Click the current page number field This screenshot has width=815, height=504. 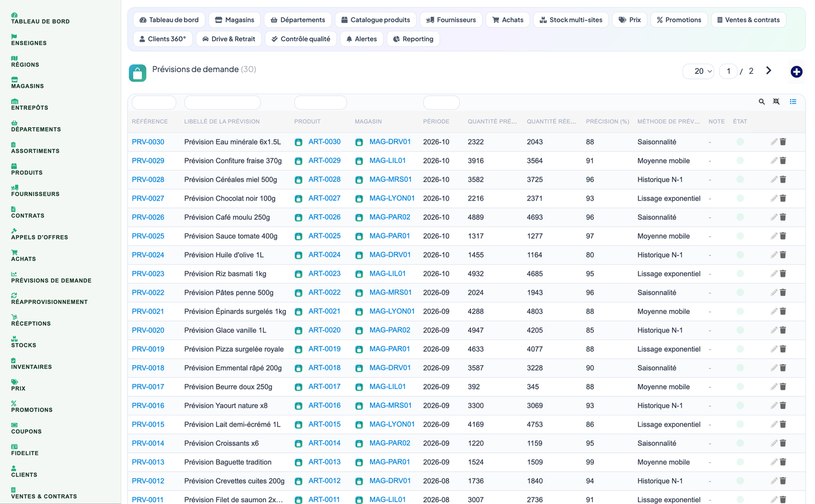728,71
